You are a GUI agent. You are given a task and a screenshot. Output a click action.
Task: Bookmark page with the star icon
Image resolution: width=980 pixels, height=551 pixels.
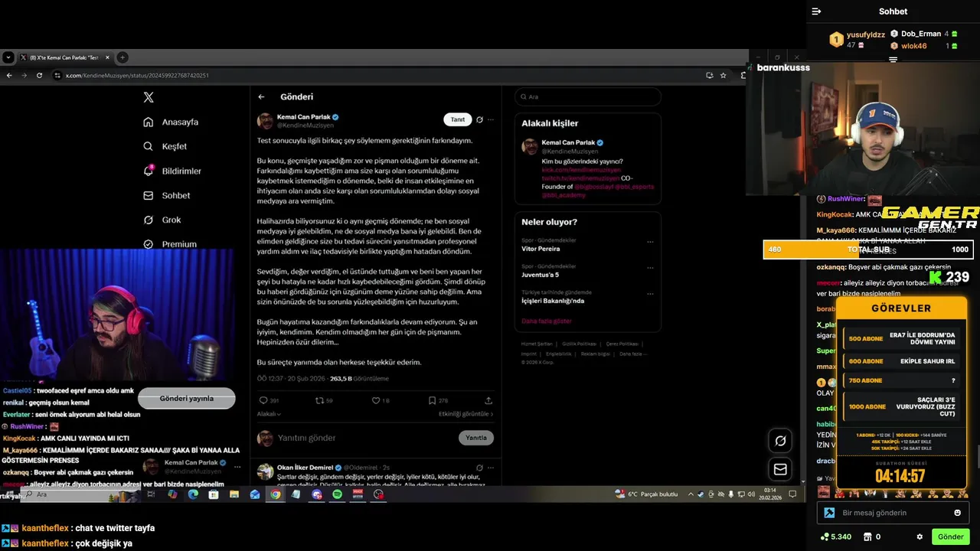(723, 75)
